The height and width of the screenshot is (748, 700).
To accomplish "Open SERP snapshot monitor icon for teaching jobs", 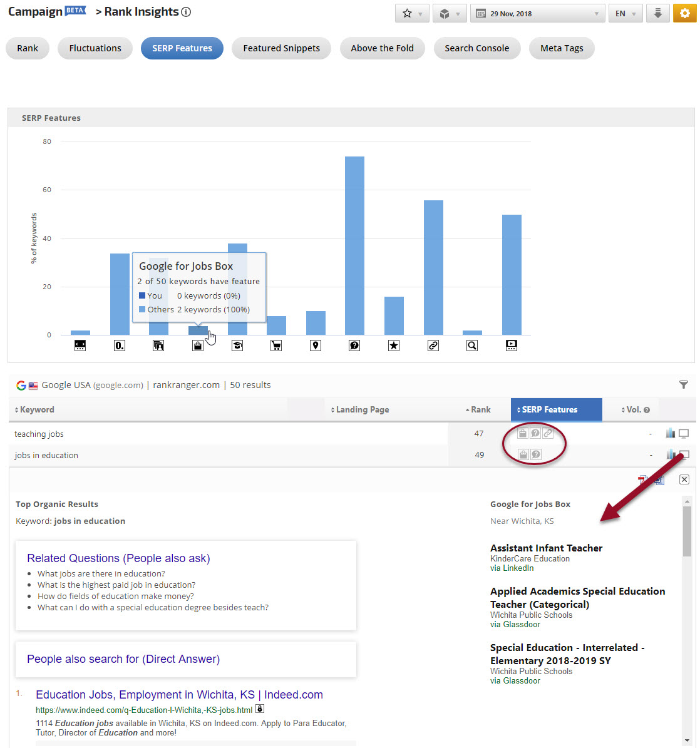I will 684,434.
